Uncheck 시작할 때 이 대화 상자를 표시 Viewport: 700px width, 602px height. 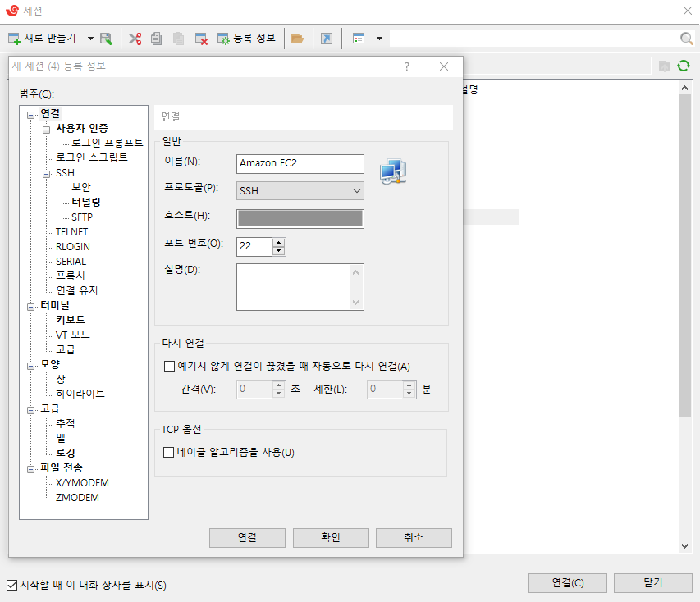[12, 585]
